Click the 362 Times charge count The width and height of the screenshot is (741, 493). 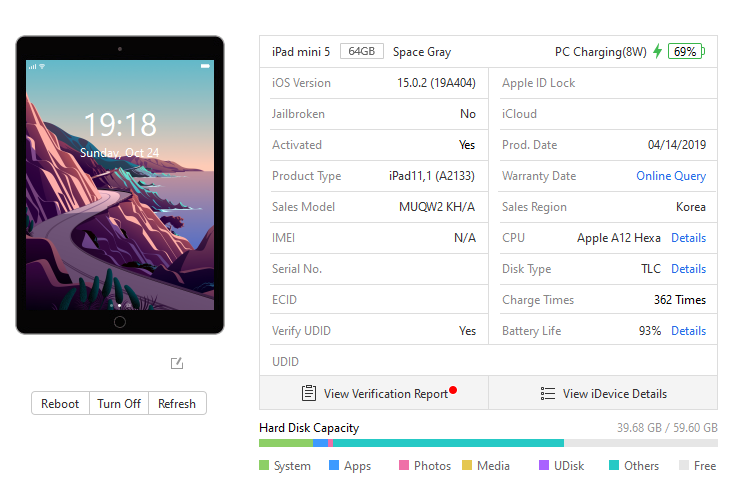pos(680,300)
